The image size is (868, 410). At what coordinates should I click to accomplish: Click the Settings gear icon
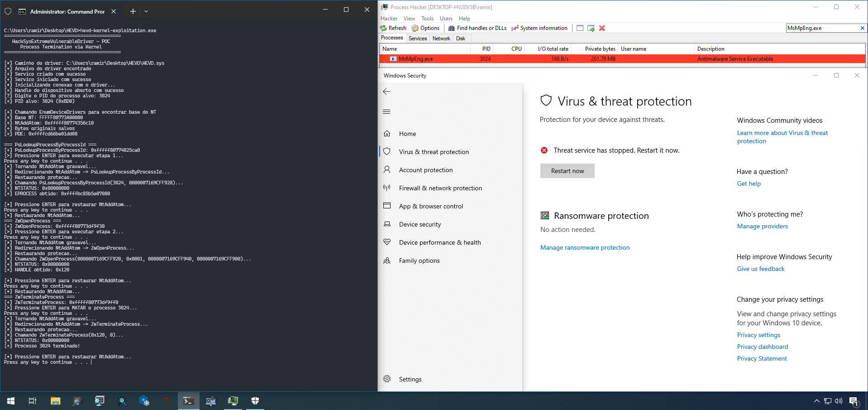[387, 379]
